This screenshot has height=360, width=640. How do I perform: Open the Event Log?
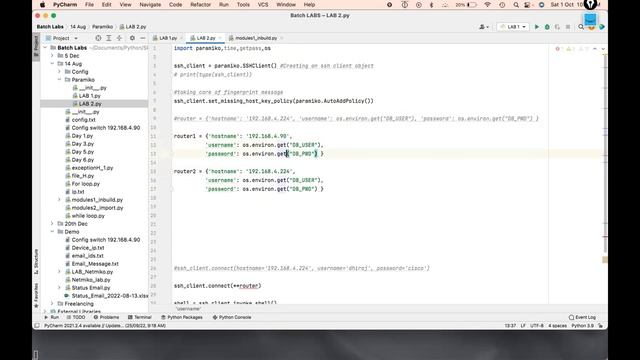click(x=582, y=317)
